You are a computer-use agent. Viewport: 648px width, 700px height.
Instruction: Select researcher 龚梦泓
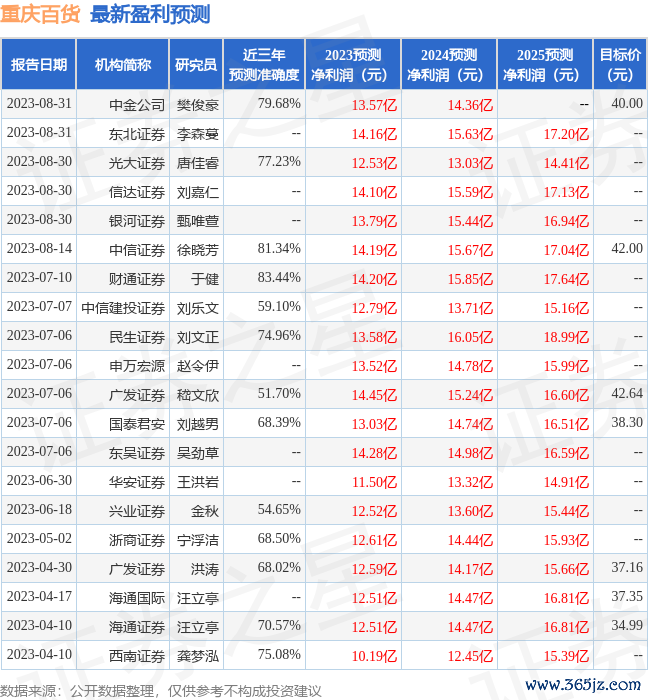click(198, 657)
